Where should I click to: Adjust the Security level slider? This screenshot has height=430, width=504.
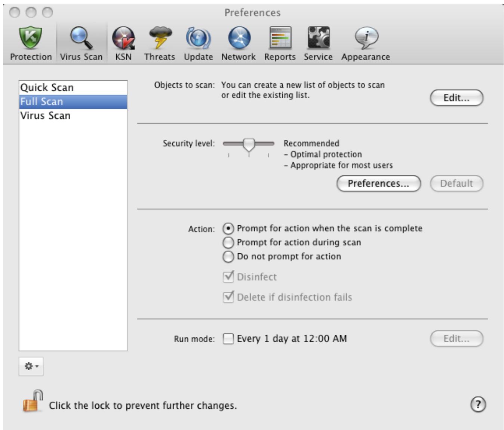(x=249, y=143)
